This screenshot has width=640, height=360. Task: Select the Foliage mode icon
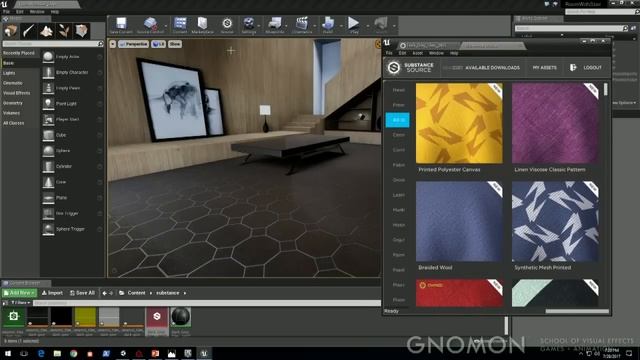pos(64,31)
